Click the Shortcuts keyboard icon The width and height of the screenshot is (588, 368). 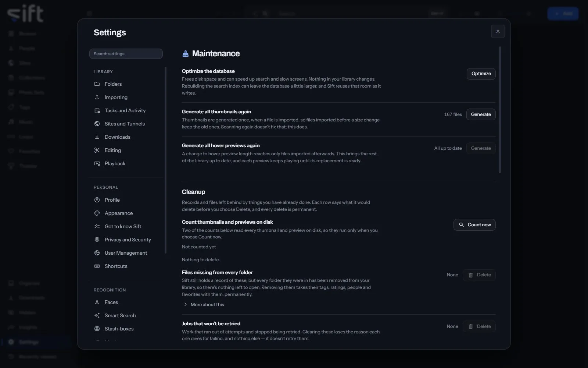tap(97, 266)
